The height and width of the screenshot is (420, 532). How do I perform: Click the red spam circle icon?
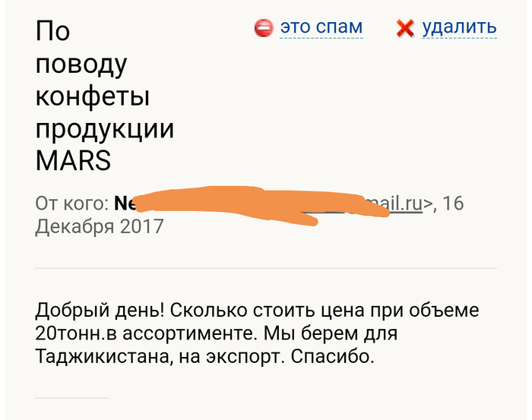[263, 28]
